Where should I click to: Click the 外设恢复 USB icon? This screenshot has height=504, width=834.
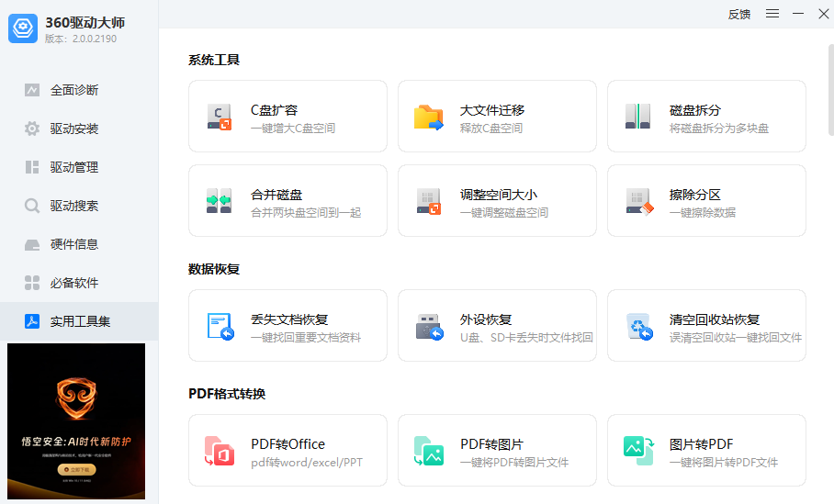(430, 327)
